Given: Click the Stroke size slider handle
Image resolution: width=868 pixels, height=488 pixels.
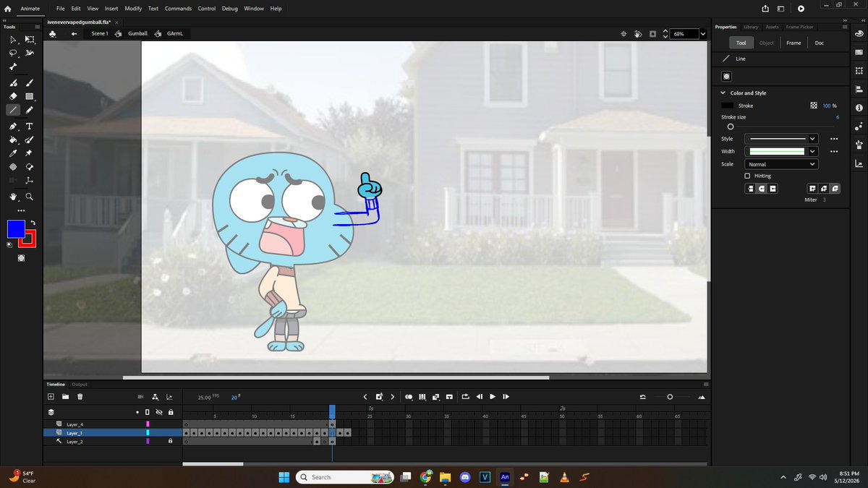Looking at the screenshot, I should 731,127.
